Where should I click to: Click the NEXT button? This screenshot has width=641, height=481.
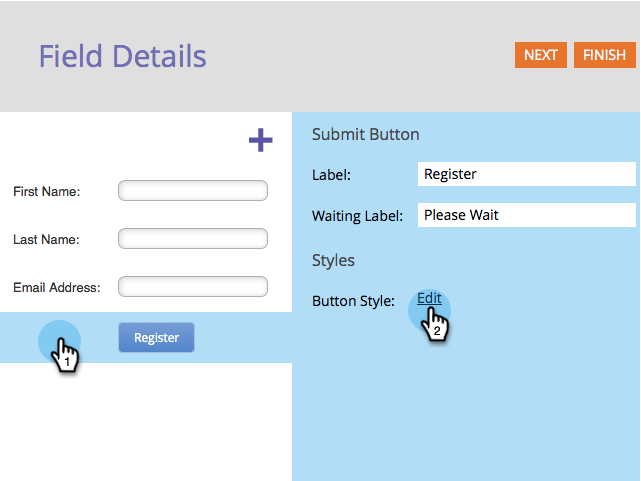coord(540,55)
